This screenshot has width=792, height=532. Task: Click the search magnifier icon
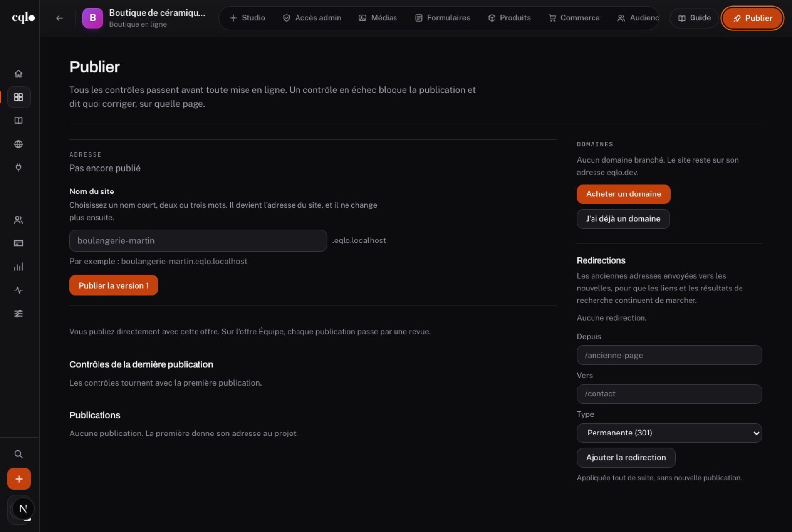pos(19,454)
